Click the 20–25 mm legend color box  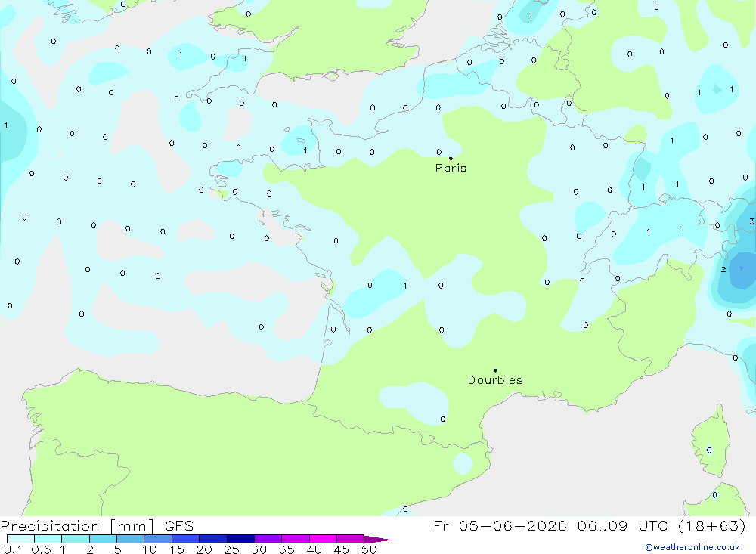click(212, 539)
